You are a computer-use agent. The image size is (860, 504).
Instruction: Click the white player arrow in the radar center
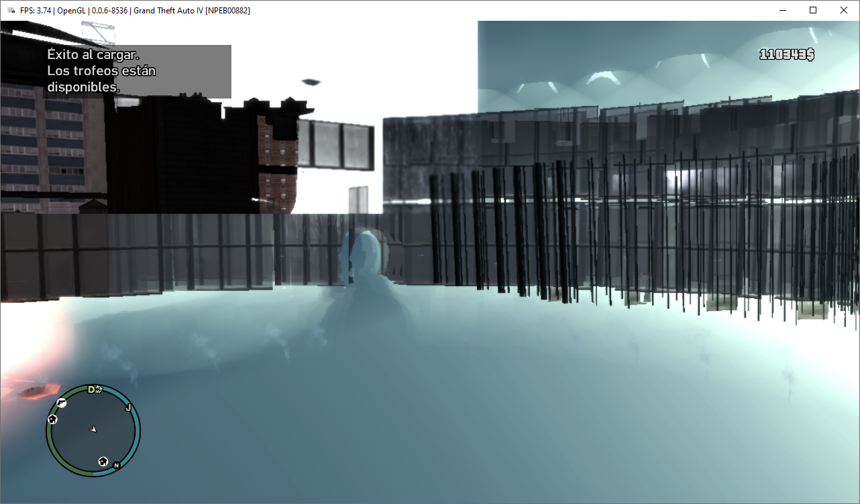[x=93, y=428]
